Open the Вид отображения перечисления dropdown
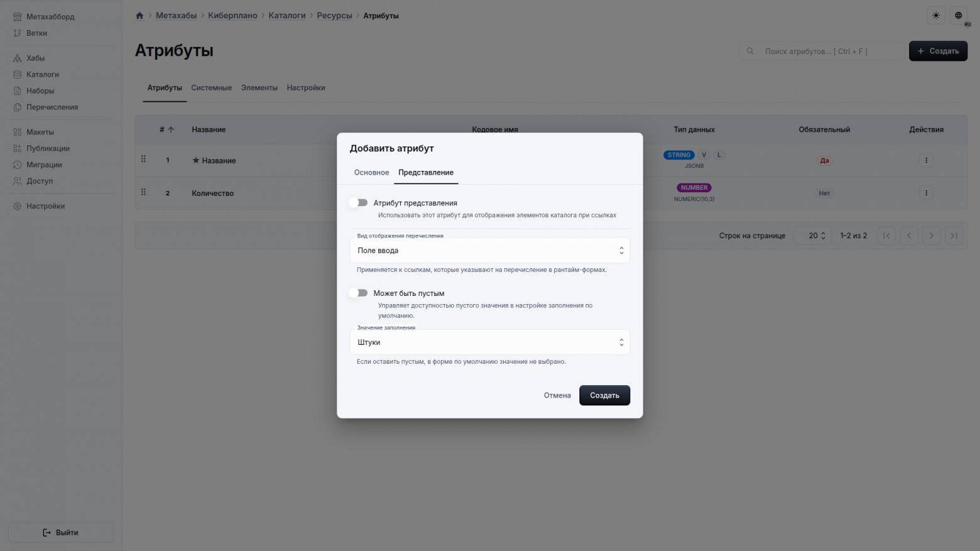This screenshot has width=980, height=551. [x=489, y=251]
